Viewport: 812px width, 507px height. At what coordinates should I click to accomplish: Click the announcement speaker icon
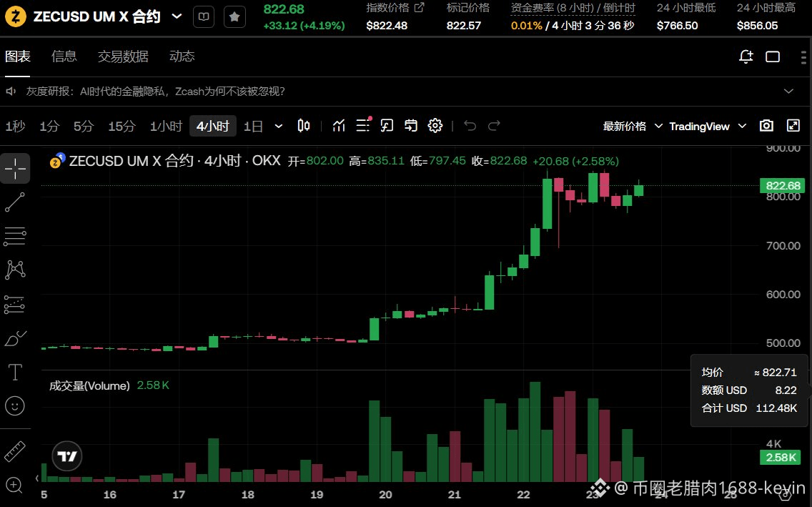pyautogui.click(x=11, y=92)
